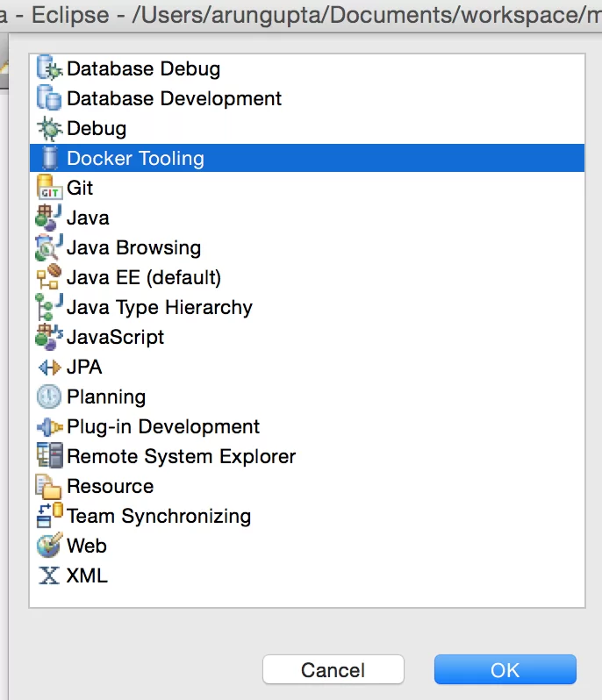This screenshot has height=700, width=602.
Task: Select the Java Type Hierarchy label
Action: click(160, 308)
